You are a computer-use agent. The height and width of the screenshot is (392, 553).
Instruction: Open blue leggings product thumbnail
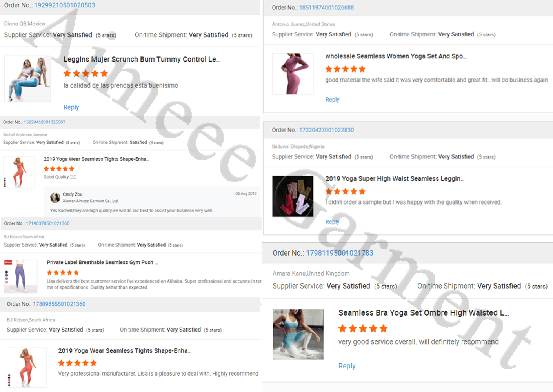tap(27, 79)
